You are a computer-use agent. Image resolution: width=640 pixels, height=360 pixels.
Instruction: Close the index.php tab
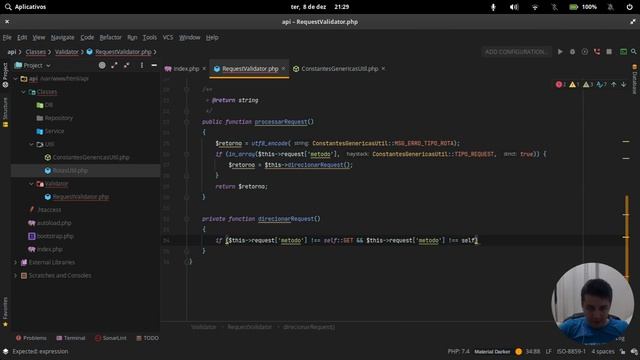tap(204, 69)
